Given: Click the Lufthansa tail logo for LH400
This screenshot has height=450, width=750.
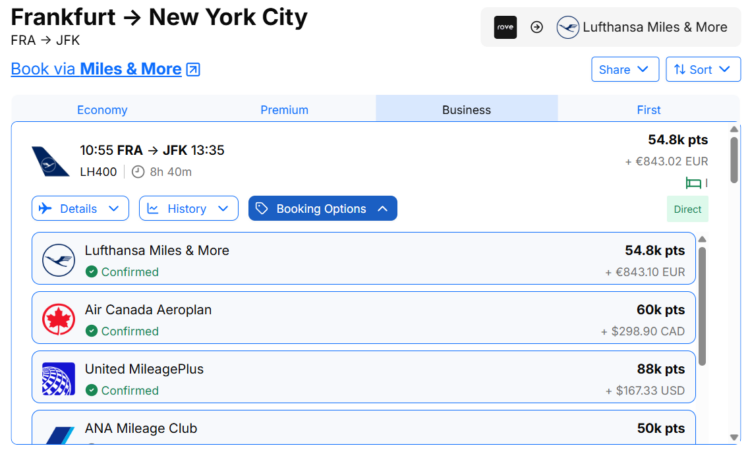Looking at the screenshot, I should [x=50, y=161].
